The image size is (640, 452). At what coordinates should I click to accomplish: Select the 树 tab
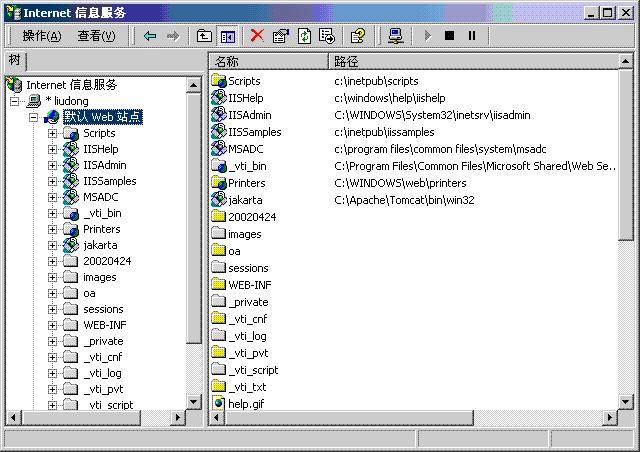click(15, 60)
